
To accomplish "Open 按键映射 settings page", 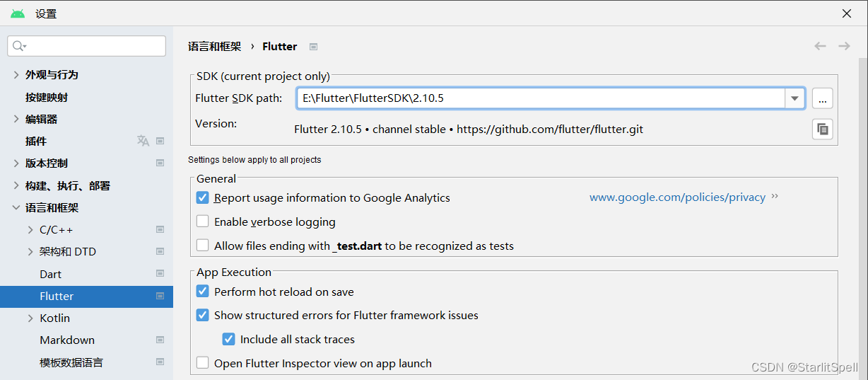I will pyautogui.click(x=47, y=97).
